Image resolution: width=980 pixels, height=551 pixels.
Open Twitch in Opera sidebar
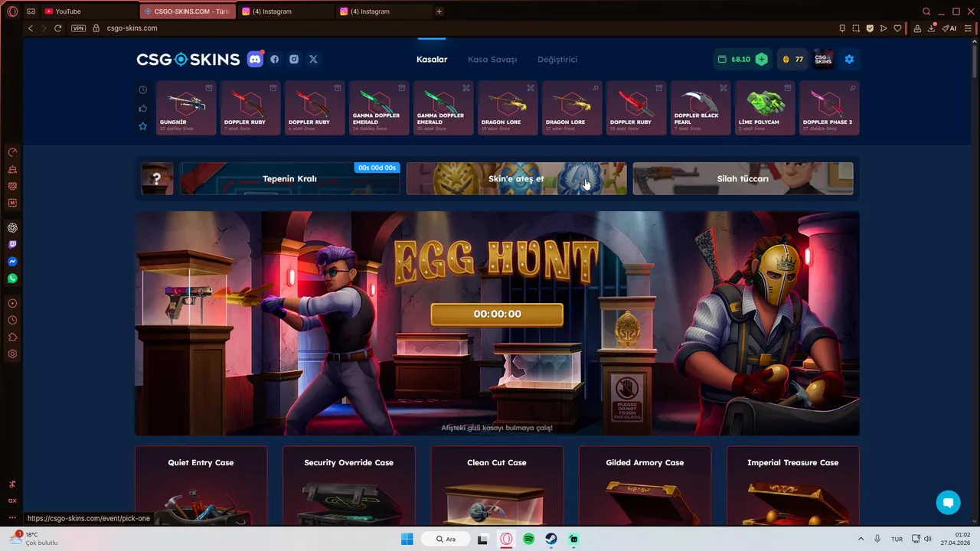tap(12, 245)
